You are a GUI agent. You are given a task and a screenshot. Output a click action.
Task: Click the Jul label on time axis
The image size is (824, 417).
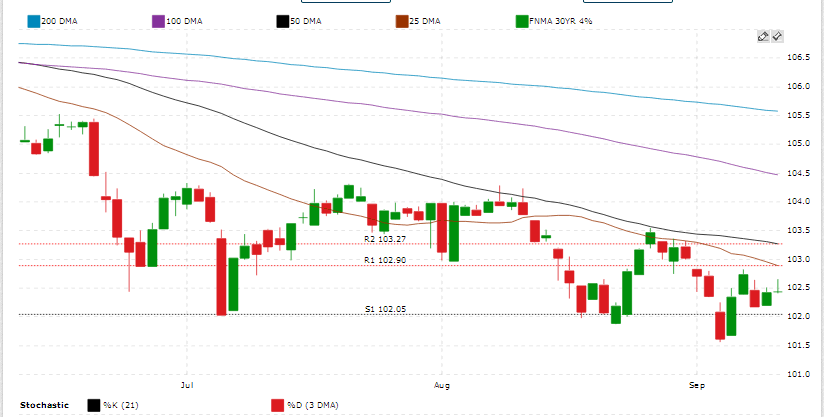187,385
